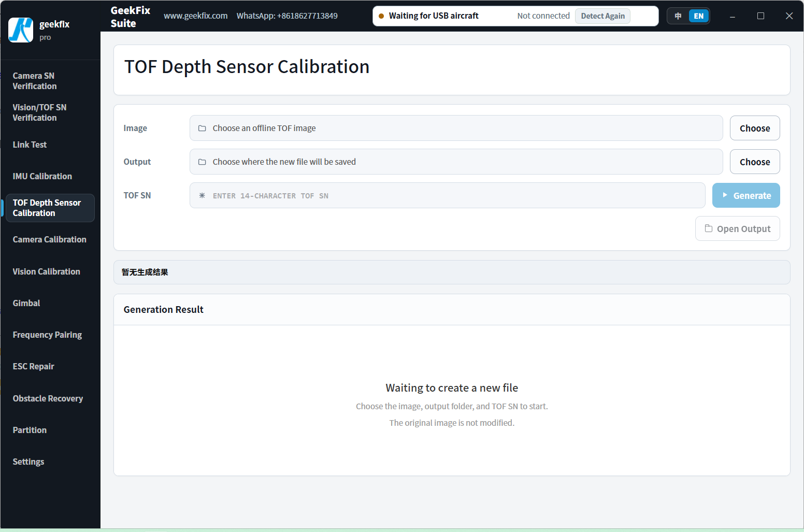Click Choose button for Output
Image resolution: width=804 pixels, height=532 pixels.
[x=755, y=162]
